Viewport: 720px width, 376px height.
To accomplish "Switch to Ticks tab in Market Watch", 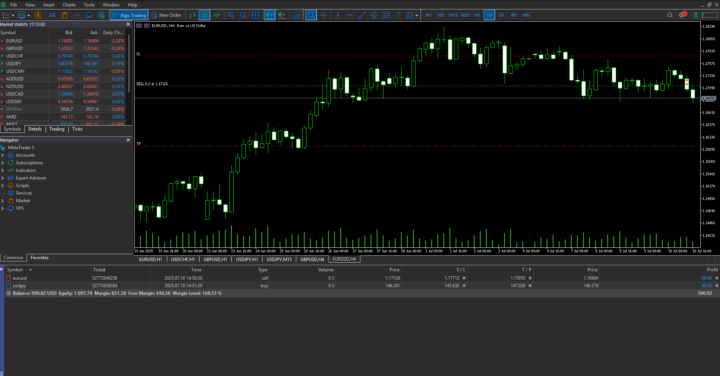I will [77, 129].
